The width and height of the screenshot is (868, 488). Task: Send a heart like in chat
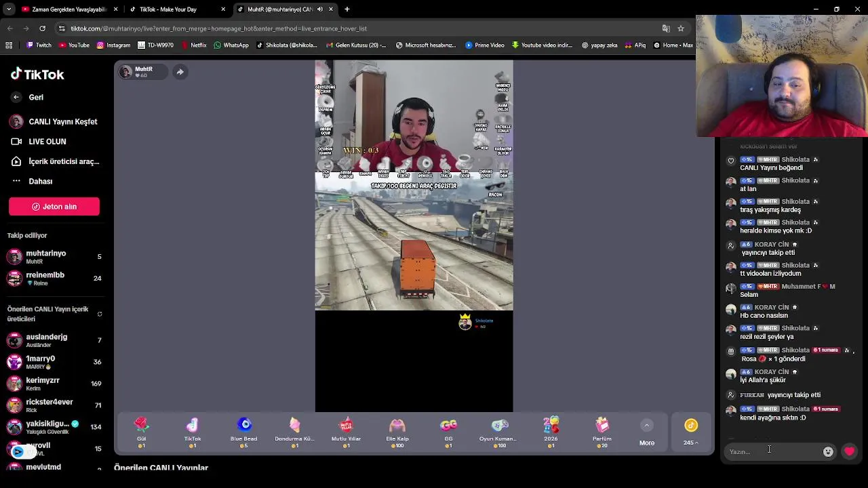849,451
